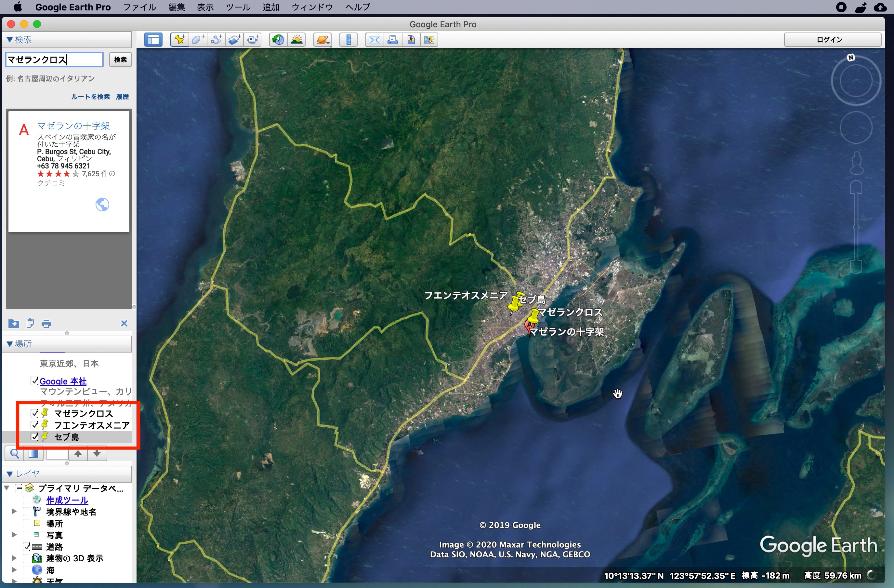Open the ツール menu
The height and width of the screenshot is (588, 894).
pos(238,7)
